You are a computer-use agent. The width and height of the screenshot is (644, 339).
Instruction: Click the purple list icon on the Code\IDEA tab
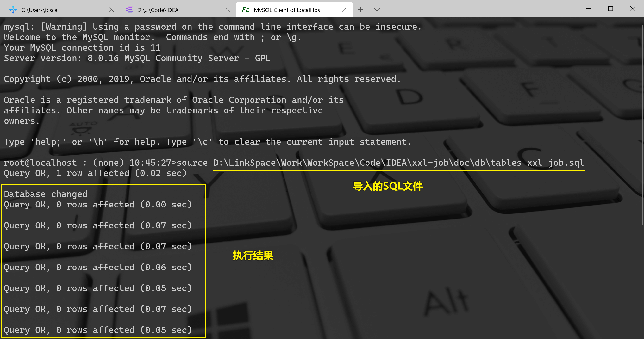pyautogui.click(x=129, y=10)
